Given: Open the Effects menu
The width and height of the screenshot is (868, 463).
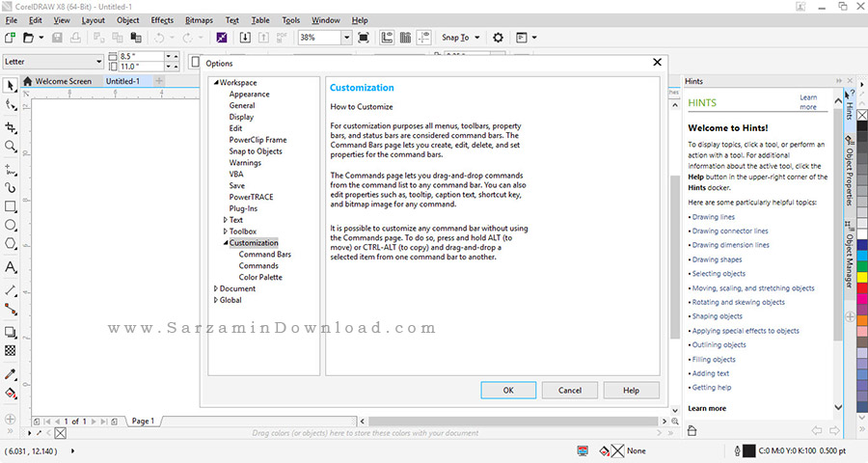Looking at the screenshot, I should [x=162, y=20].
